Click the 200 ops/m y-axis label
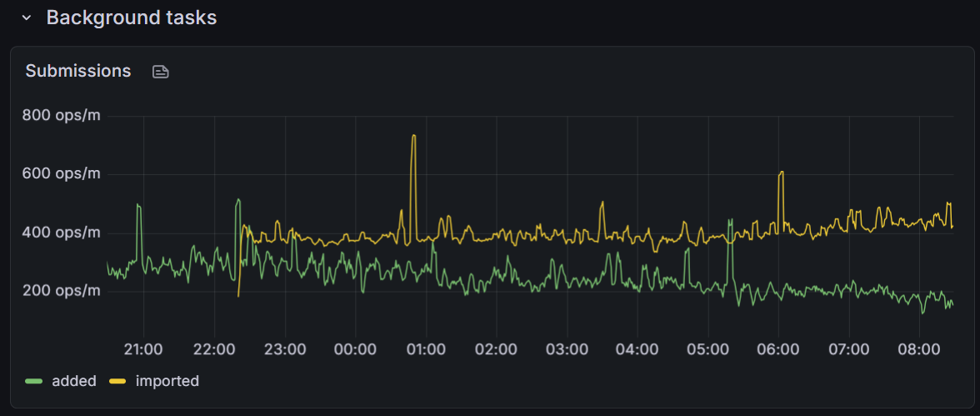The height and width of the screenshot is (416, 980). click(61, 290)
